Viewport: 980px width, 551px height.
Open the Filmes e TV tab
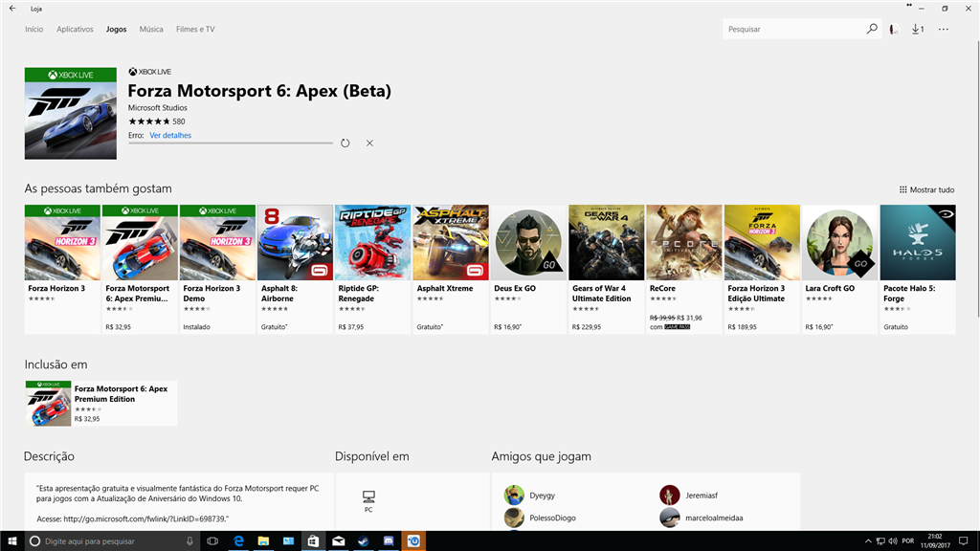(x=195, y=30)
